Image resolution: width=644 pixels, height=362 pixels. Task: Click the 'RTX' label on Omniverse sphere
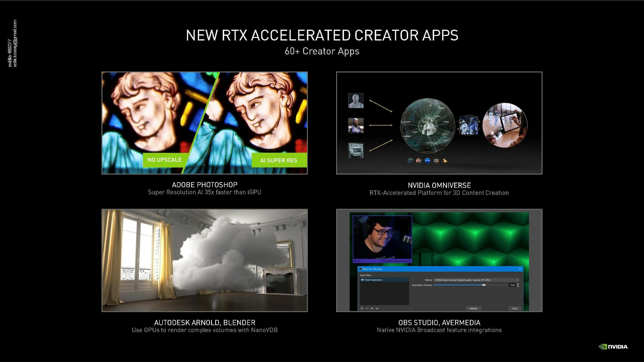(445, 134)
